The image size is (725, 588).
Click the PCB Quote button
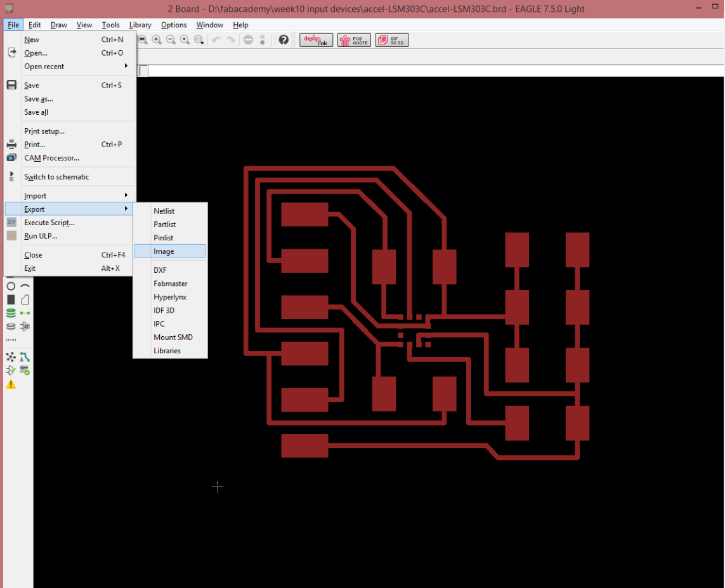click(x=354, y=40)
